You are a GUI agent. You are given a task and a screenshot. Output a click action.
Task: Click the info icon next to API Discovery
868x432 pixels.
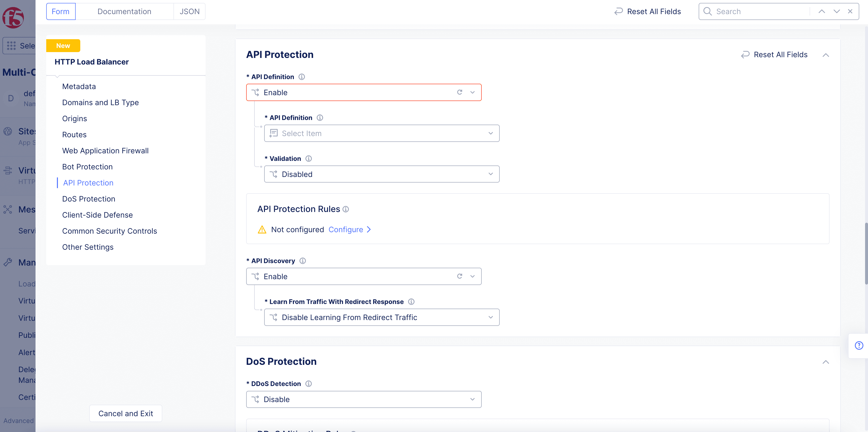point(303,260)
